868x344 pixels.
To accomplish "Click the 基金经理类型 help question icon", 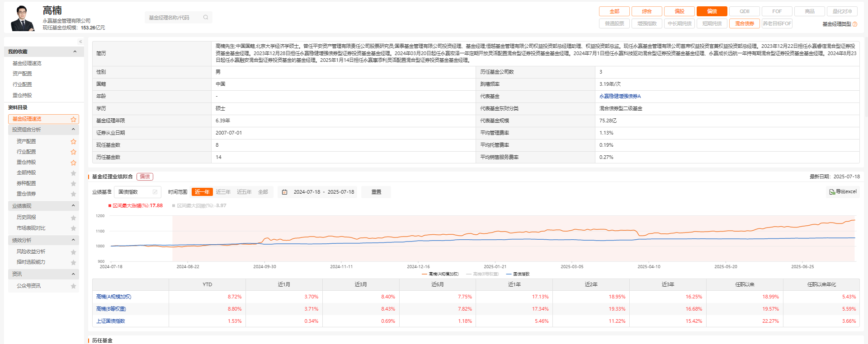I will pos(854,24).
